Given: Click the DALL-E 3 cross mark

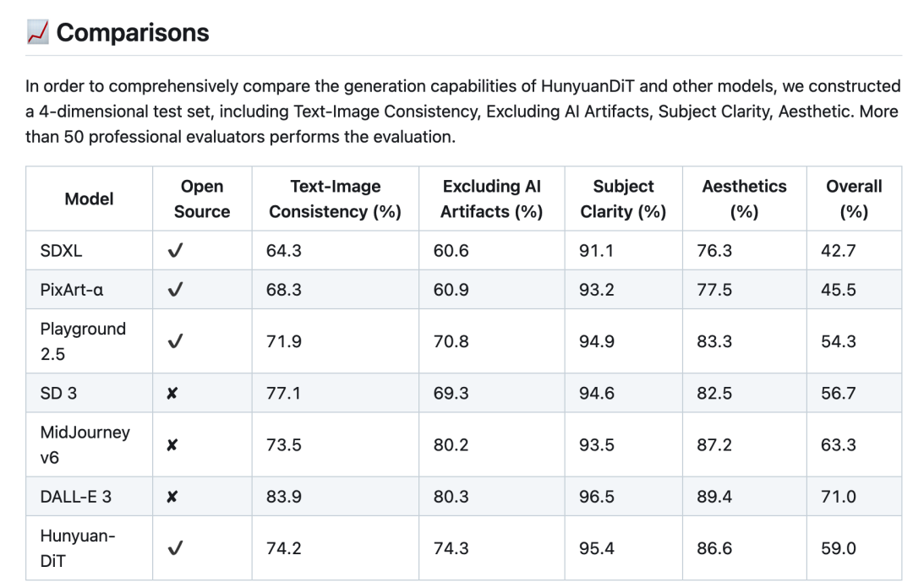Looking at the screenshot, I should coord(172,497).
